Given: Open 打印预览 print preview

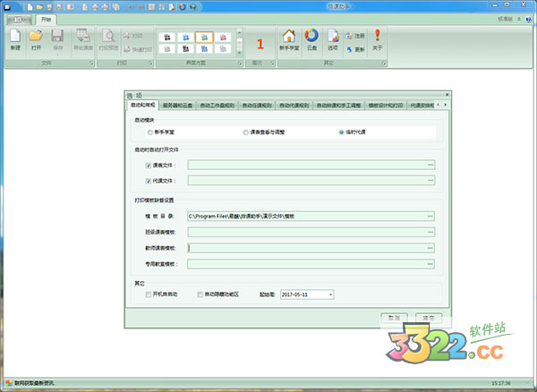Looking at the screenshot, I should (x=108, y=40).
